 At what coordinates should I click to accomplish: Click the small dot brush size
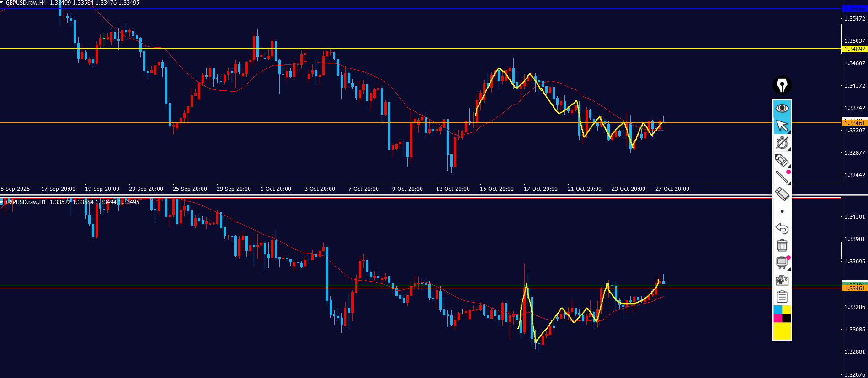782,211
